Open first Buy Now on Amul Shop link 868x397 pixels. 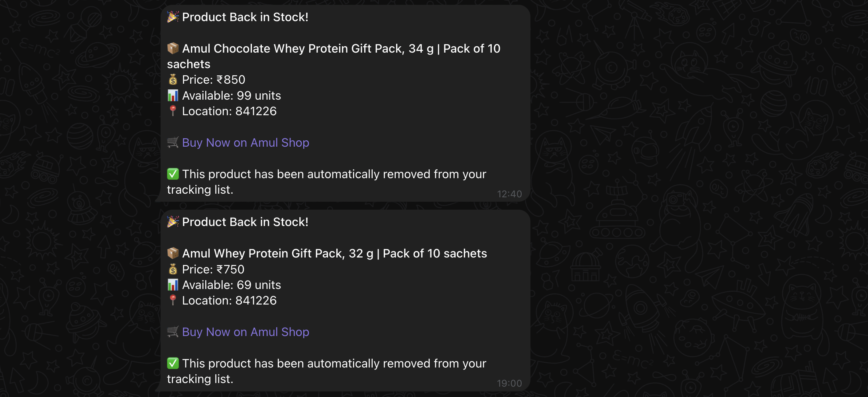coord(245,143)
